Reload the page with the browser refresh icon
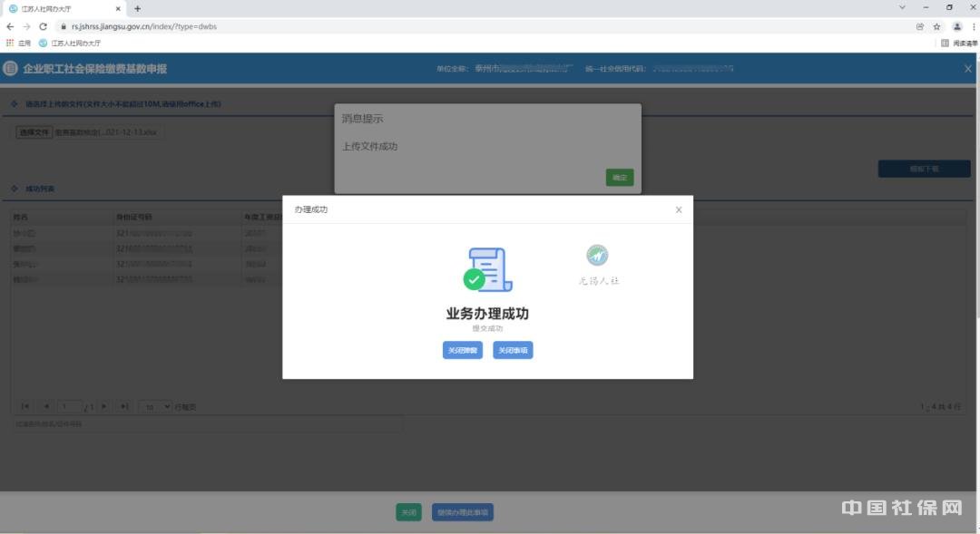Viewport: 980px width, 534px height. [x=43, y=26]
